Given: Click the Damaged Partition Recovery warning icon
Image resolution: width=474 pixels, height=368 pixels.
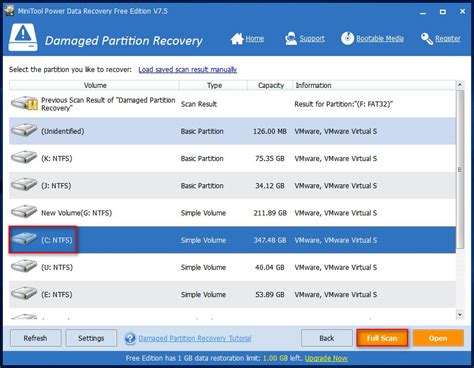Looking at the screenshot, I should click(x=23, y=37).
